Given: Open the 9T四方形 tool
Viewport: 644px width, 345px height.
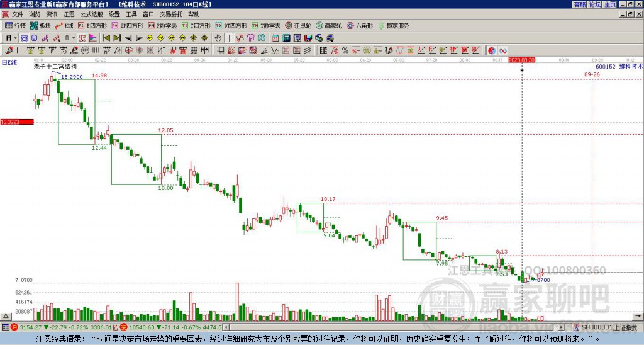Looking at the screenshot, I should [x=231, y=25].
